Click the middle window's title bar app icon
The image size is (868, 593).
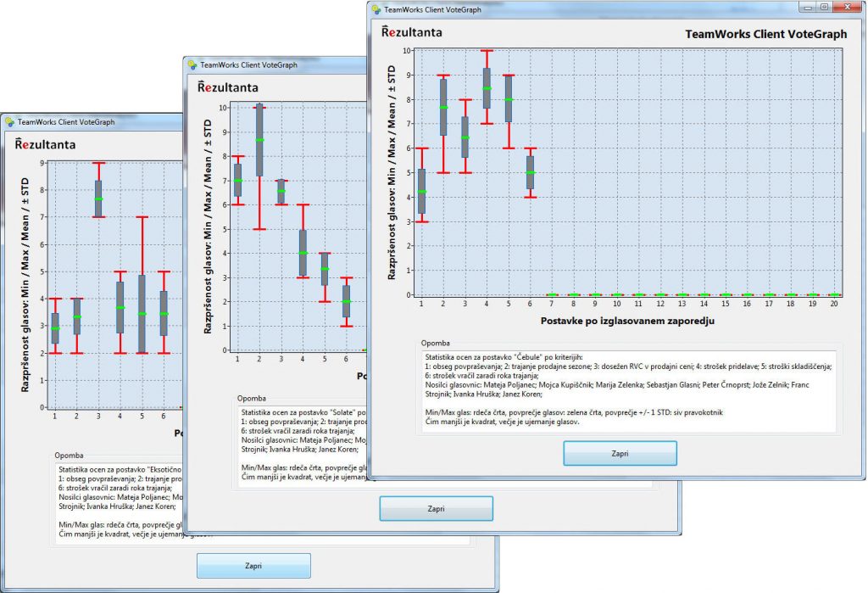point(192,64)
